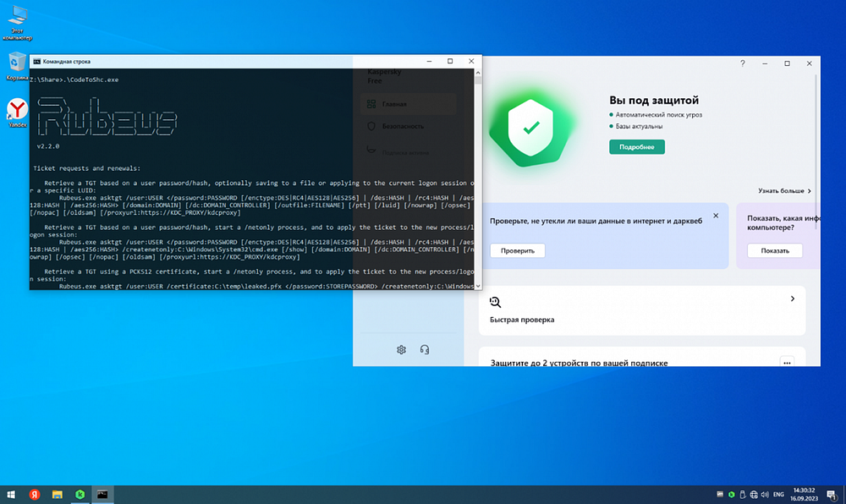
Task: Open the notification center icon
Action: pos(832,495)
